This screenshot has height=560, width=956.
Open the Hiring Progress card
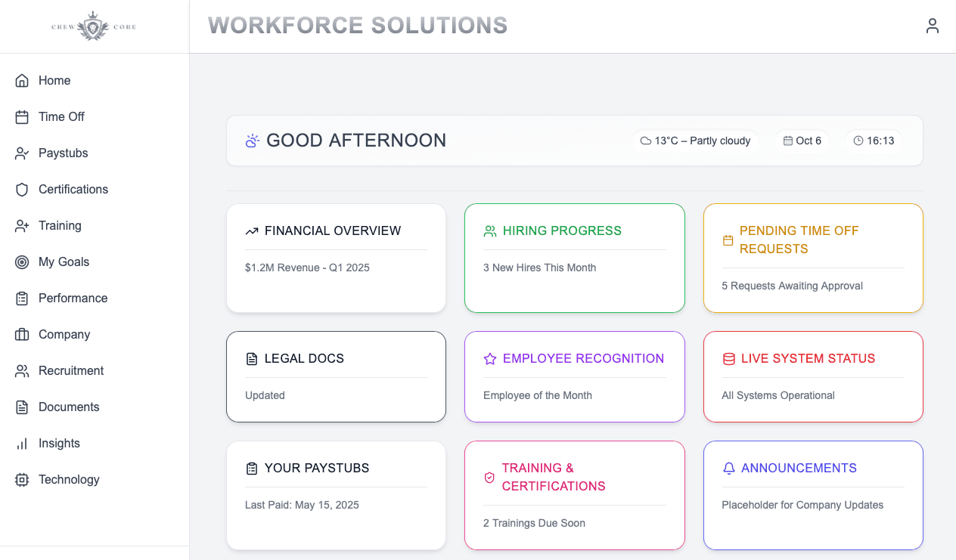pos(574,257)
